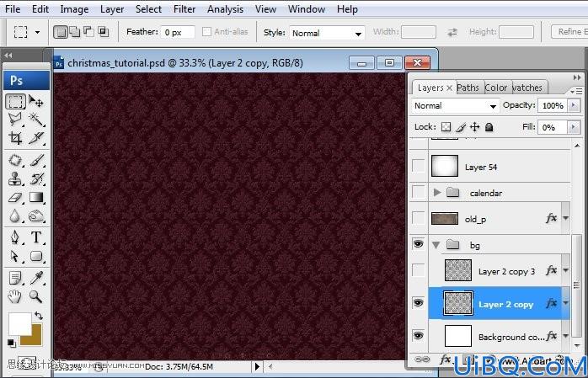Screen dimensions: 588x378
Task: Select the Slice tool
Action: click(x=36, y=138)
